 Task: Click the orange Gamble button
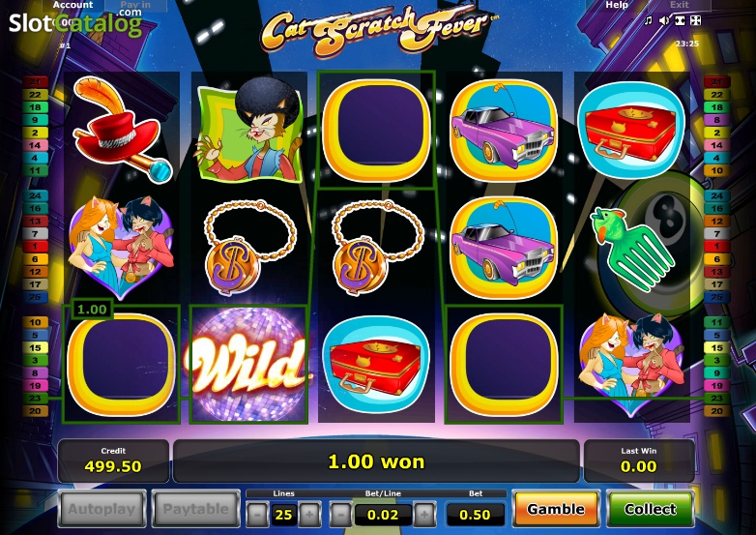click(556, 509)
